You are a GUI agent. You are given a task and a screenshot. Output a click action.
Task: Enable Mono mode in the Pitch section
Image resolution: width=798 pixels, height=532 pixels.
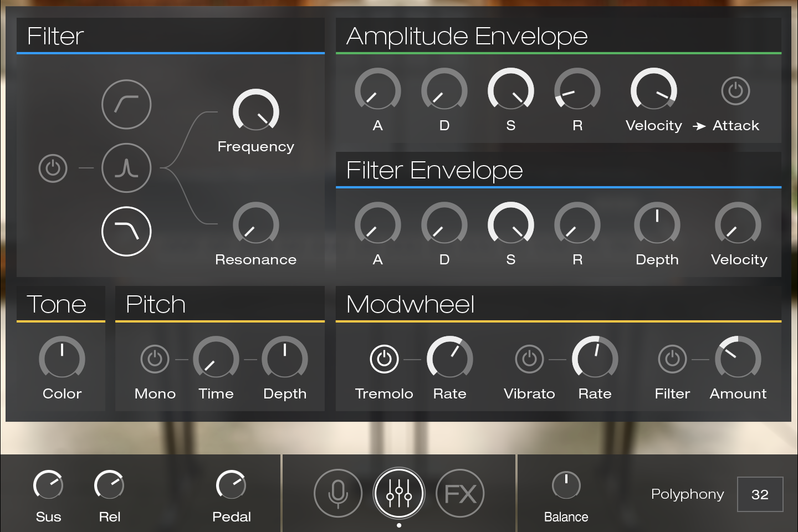coord(155,359)
